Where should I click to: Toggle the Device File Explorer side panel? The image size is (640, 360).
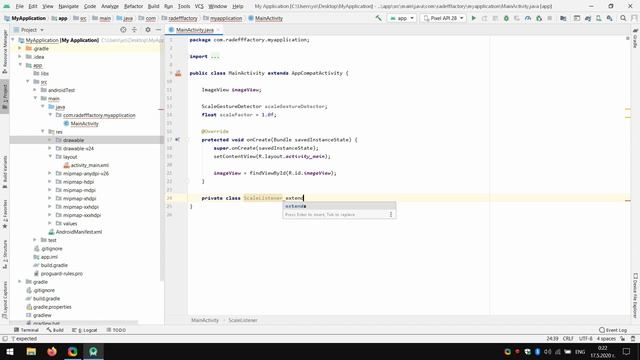click(x=635, y=295)
